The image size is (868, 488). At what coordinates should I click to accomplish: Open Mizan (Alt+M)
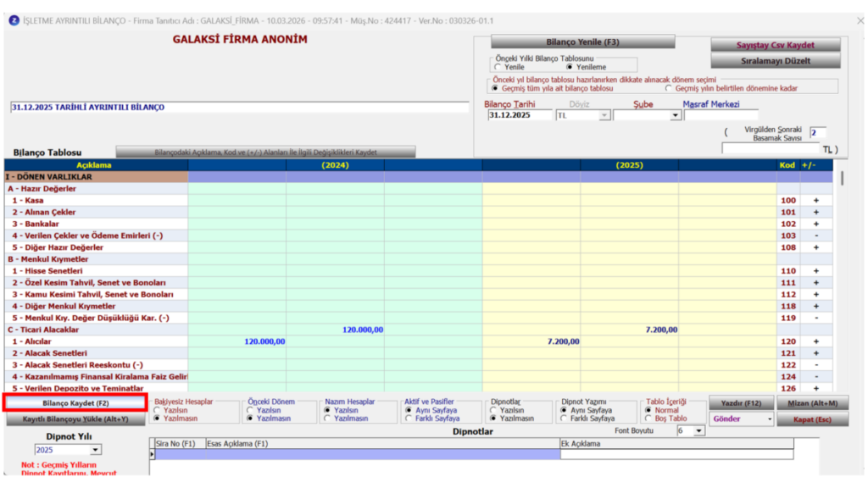tap(812, 403)
